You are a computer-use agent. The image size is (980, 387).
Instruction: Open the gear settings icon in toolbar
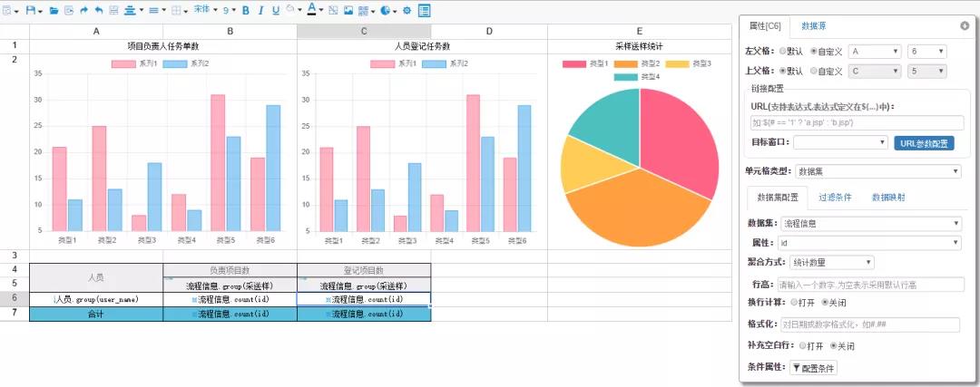(407, 10)
